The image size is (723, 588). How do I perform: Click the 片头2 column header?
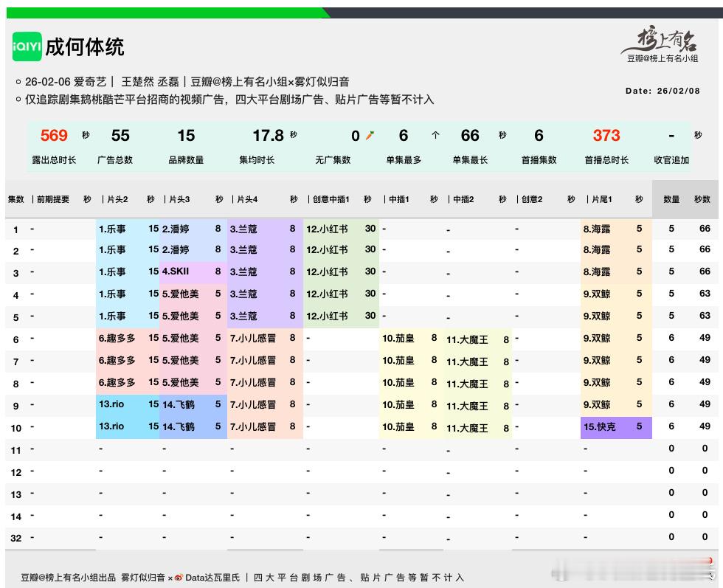coord(117,199)
